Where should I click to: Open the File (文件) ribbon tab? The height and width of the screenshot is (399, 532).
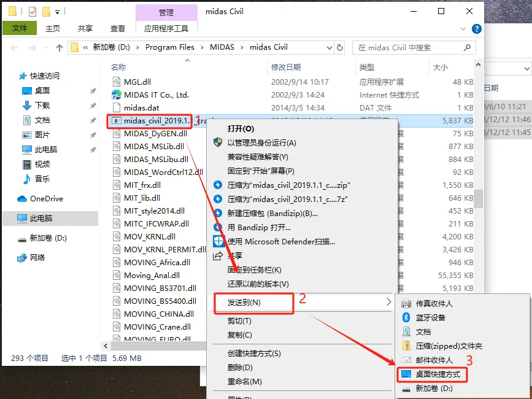click(20, 28)
